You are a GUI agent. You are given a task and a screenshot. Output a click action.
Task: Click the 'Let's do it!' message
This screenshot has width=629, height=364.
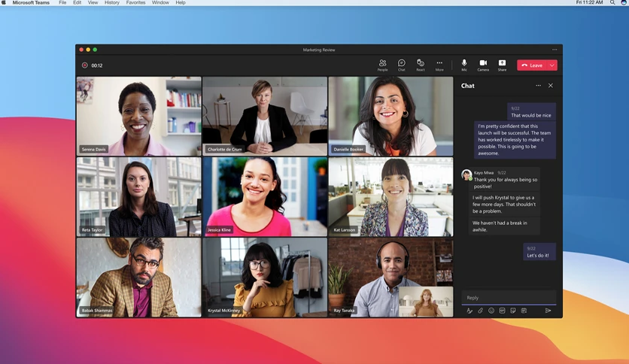pyautogui.click(x=539, y=252)
